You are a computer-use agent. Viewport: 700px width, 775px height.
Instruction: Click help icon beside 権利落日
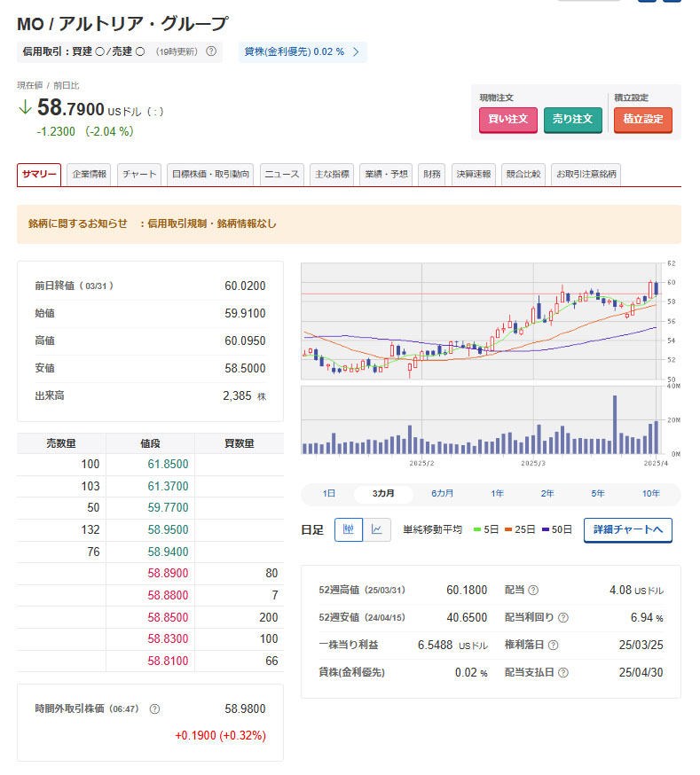[553, 646]
